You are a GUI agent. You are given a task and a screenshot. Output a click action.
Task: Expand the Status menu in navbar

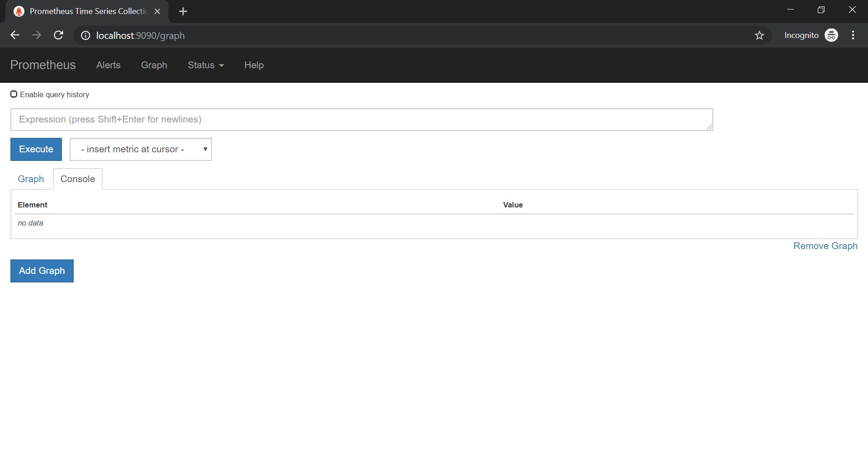(x=206, y=65)
